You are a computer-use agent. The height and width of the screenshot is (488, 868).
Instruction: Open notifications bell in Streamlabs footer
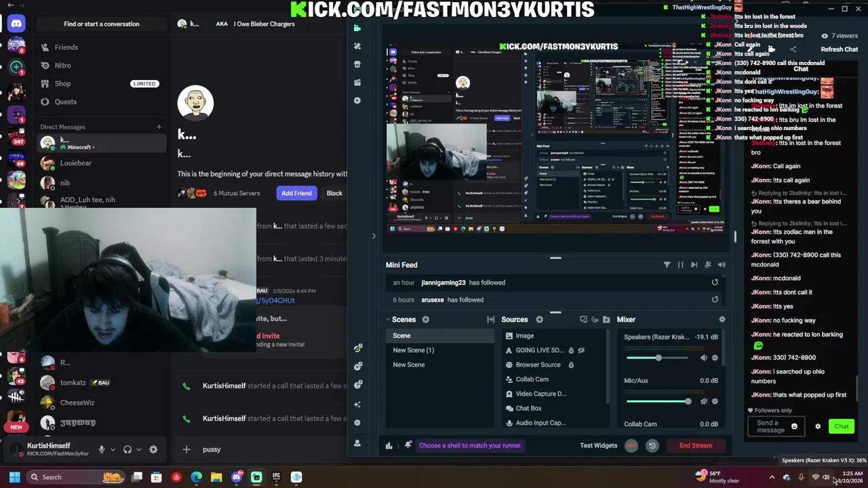(408, 445)
